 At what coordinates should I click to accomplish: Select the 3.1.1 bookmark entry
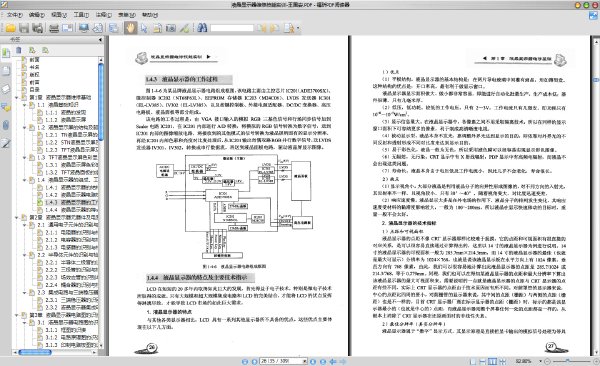point(65,330)
